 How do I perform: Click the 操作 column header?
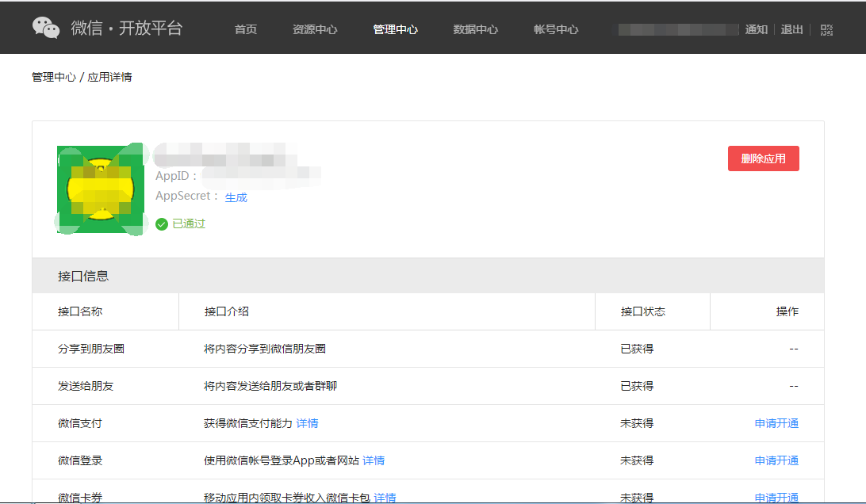[x=787, y=311]
